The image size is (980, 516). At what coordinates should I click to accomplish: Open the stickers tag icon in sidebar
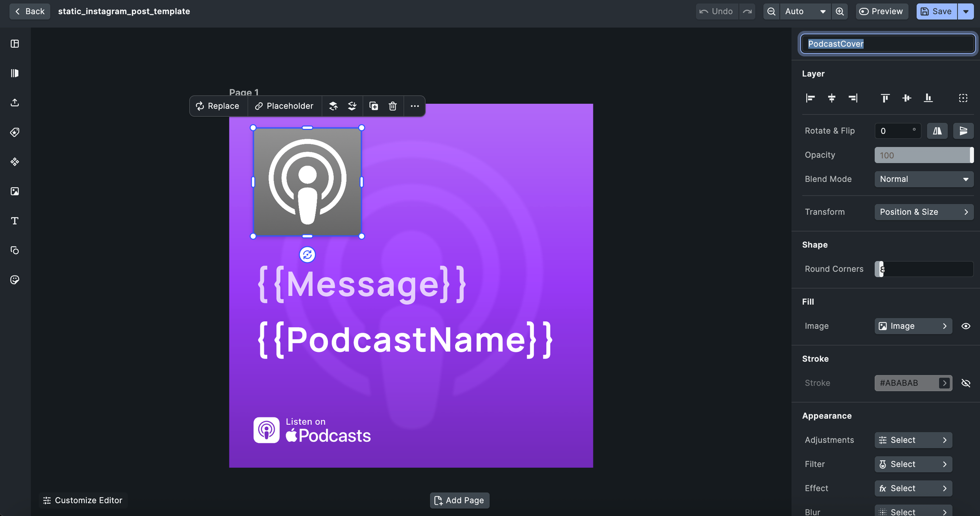[15, 132]
